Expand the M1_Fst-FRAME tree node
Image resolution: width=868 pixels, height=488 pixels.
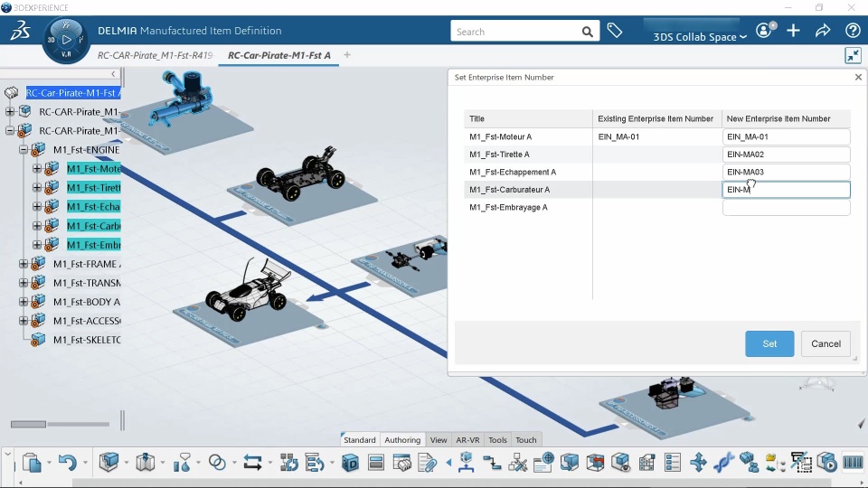click(24, 264)
